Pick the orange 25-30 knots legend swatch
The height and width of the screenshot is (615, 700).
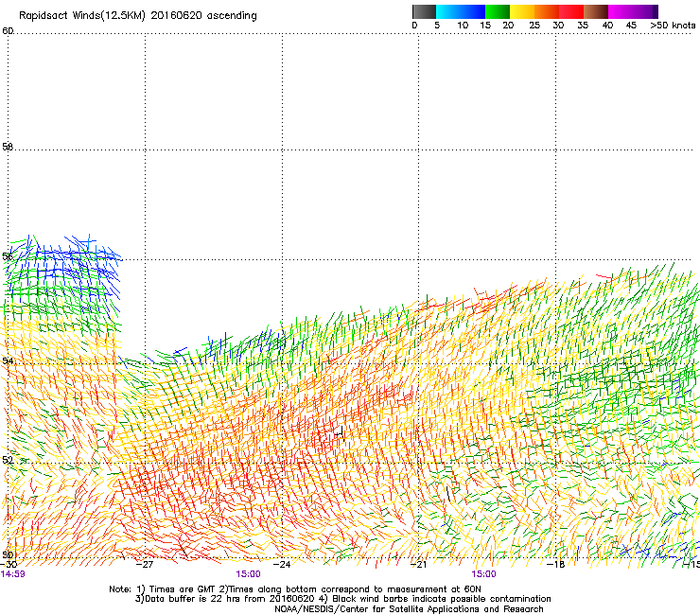[x=547, y=11]
